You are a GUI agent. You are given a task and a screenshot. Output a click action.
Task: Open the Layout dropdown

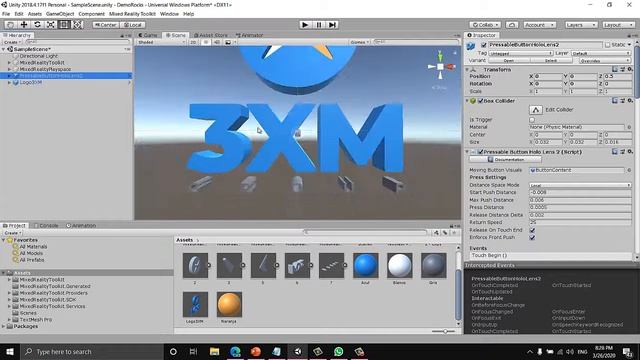point(618,25)
